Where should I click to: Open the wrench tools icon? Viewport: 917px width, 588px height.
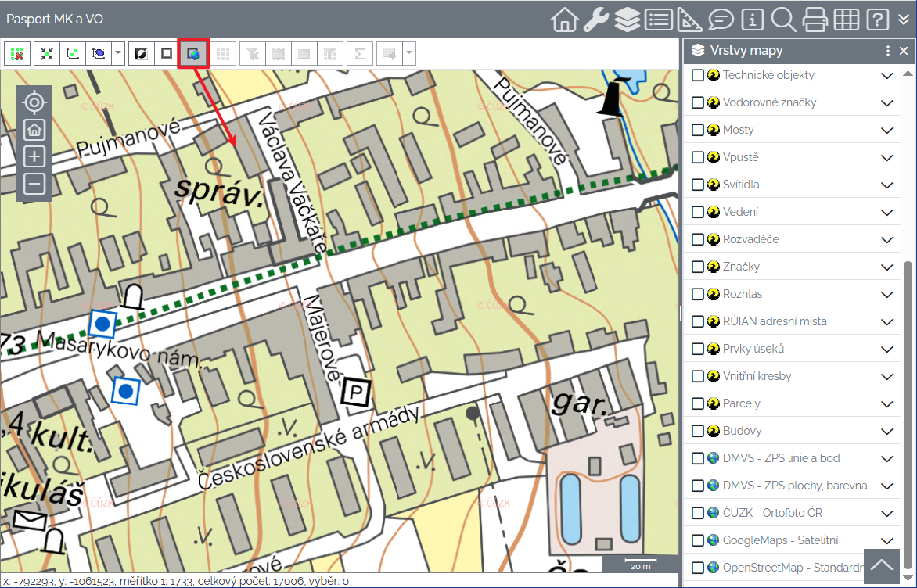595,20
